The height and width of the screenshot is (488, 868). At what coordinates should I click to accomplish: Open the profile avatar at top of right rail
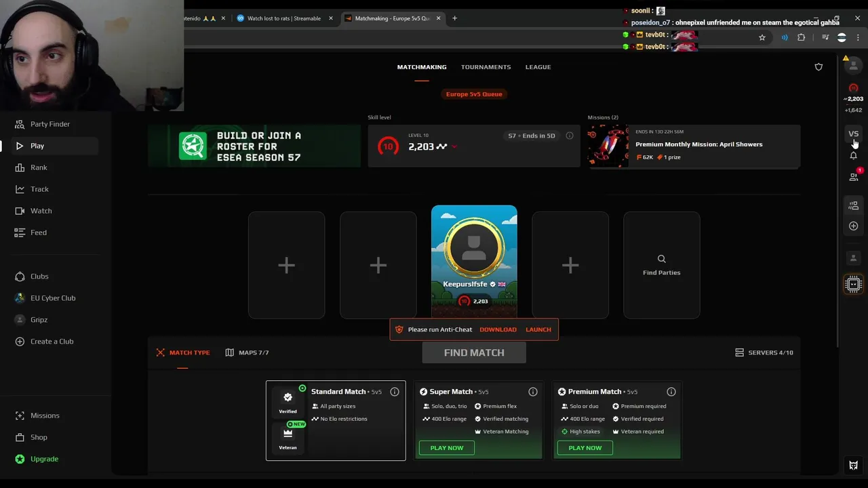[x=854, y=66]
